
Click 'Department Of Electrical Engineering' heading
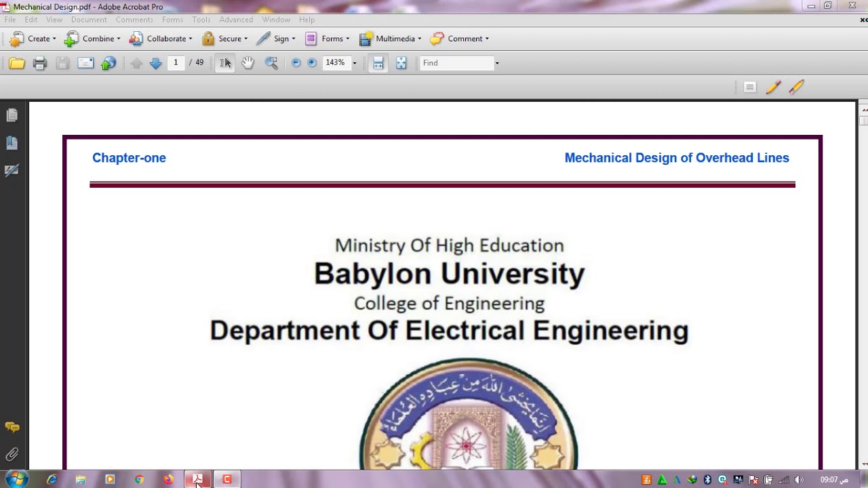pos(449,330)
